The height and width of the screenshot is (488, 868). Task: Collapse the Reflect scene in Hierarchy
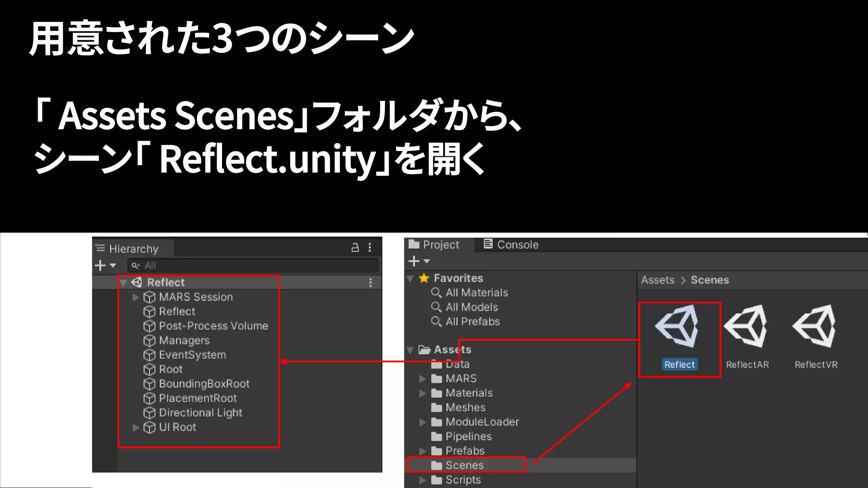123,283
